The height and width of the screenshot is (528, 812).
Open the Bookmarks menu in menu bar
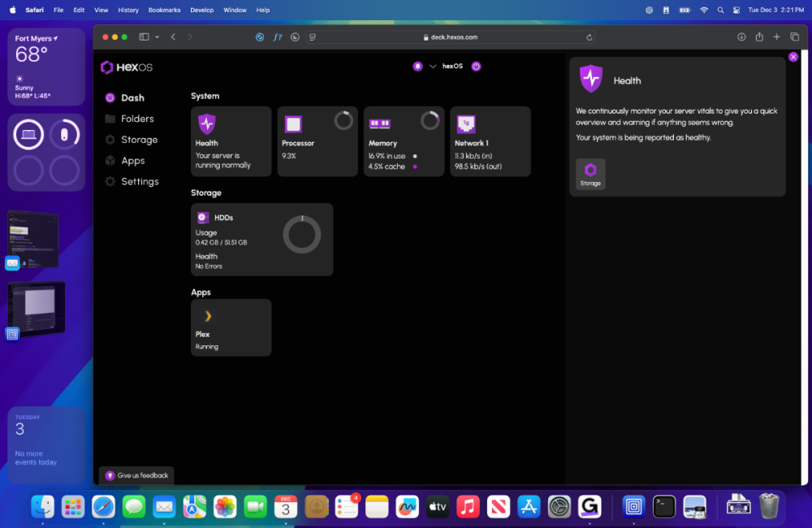(164, 10)
